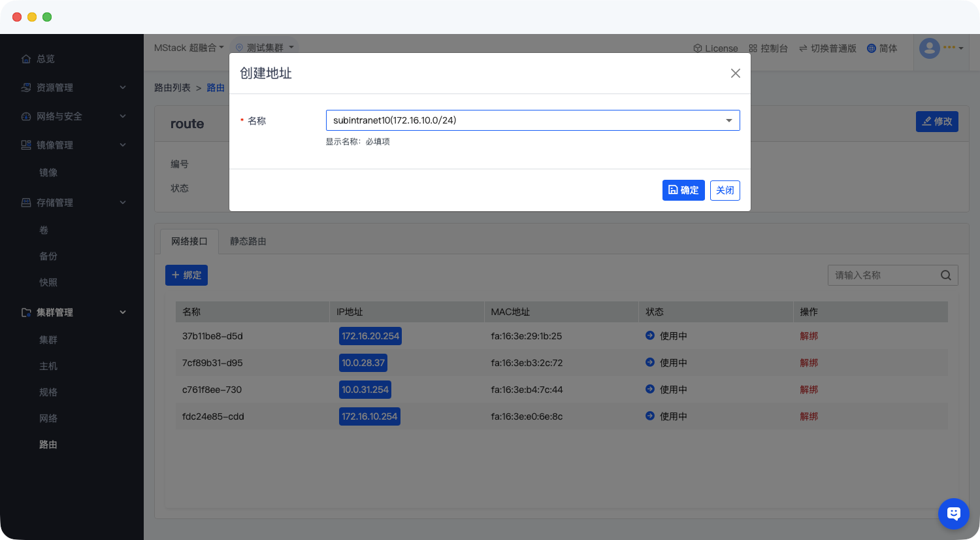
Task: Open 路由 in the sidebar
Action: (48, 445)
